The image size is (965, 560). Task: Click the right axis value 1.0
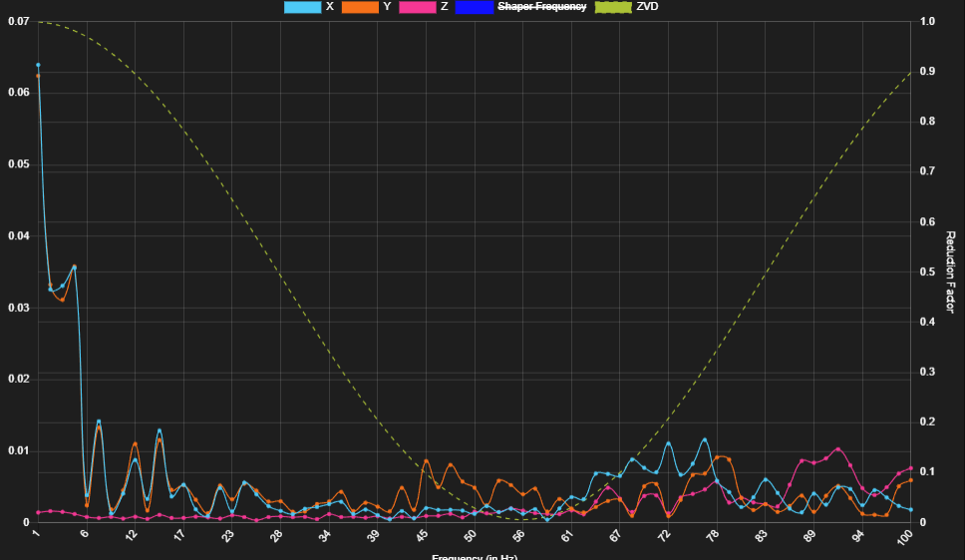point(927,22)
